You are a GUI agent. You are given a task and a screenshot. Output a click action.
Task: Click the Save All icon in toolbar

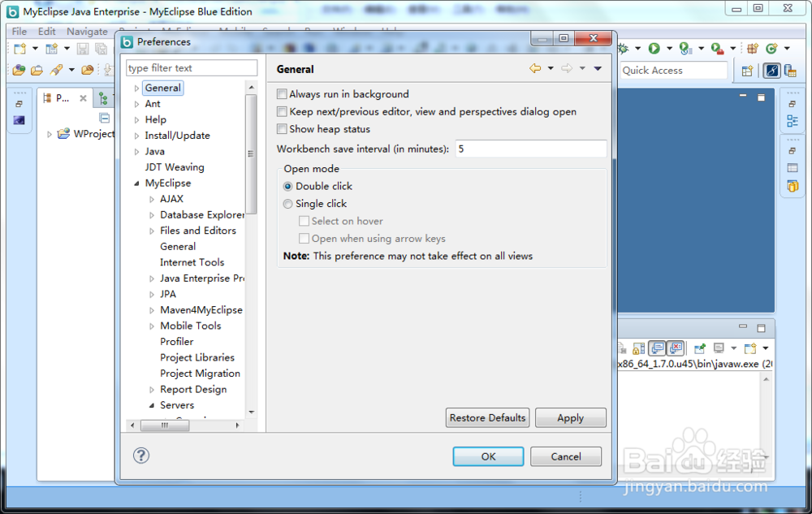pyautogui.click(x=101, y=49)
